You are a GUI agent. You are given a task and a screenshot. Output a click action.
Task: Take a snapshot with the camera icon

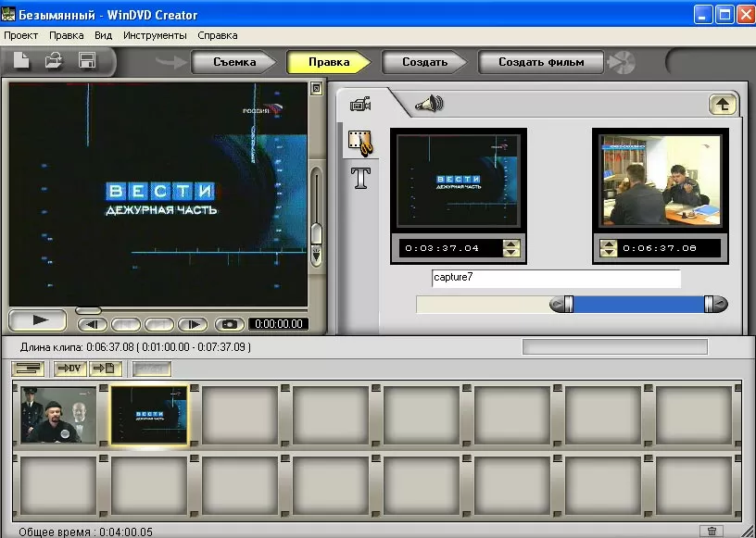tap(229, 324)
